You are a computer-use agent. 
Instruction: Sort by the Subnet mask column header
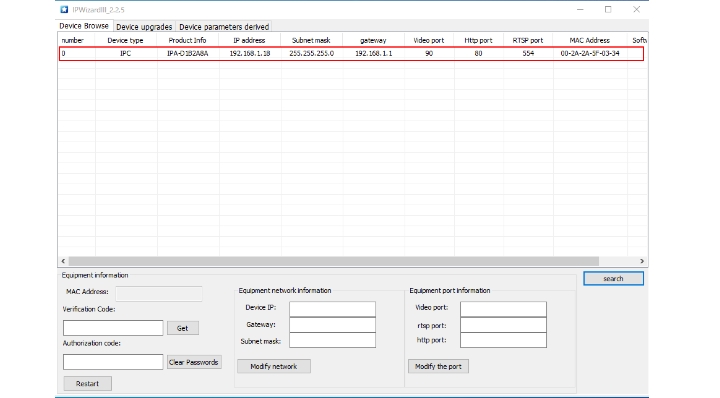[311, 40]
